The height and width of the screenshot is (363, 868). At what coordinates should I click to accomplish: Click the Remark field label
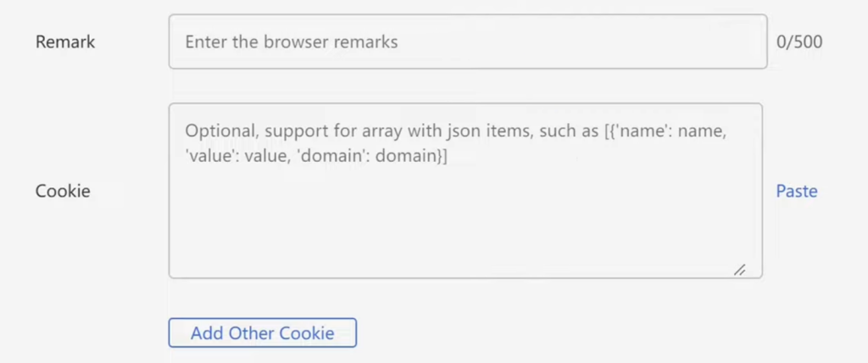pos(65,42)
